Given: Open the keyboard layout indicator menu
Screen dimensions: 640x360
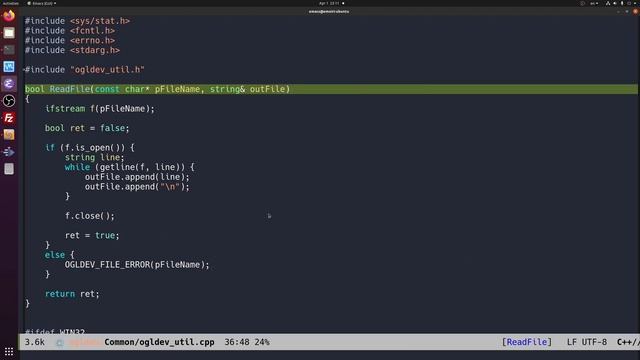Looking at the screenshot, I should point(594,3).
